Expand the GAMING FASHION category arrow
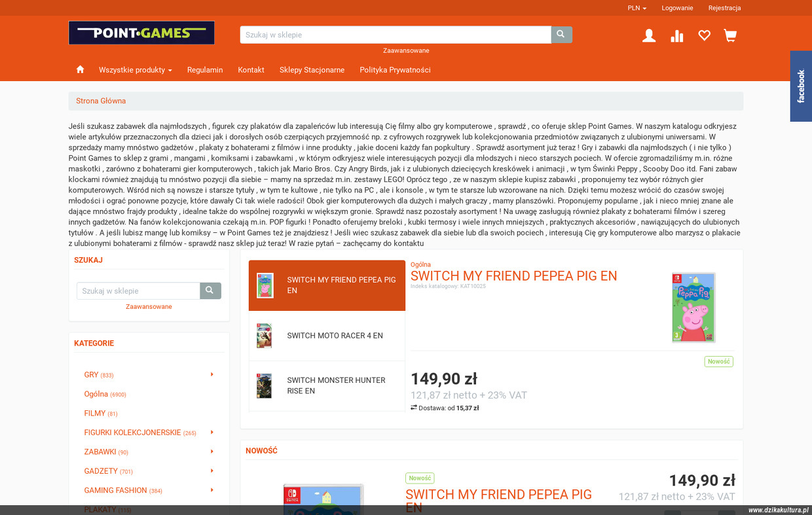The image size is (812, 515). pyautogui.click(x=212, y=489)
